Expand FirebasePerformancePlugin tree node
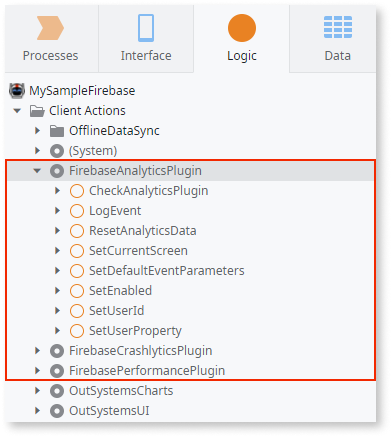Viewport: 391px width, 437px height. click(37, 371)
